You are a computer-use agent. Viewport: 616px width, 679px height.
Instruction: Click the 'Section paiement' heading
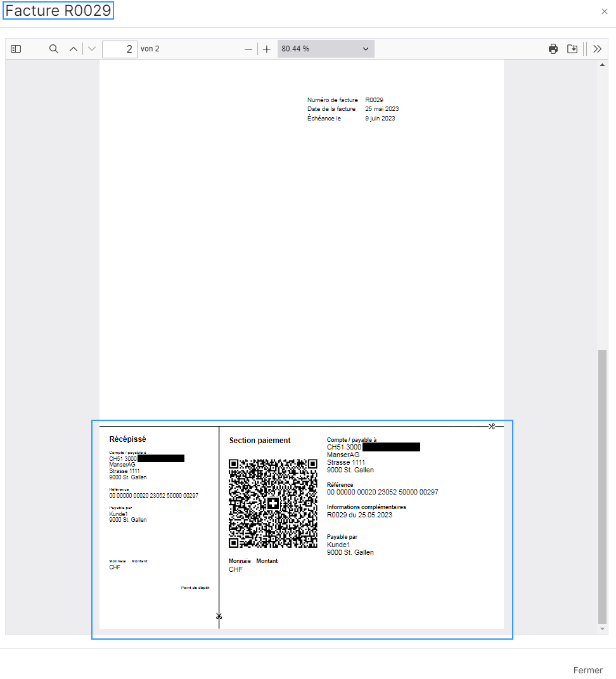[260, 441]
